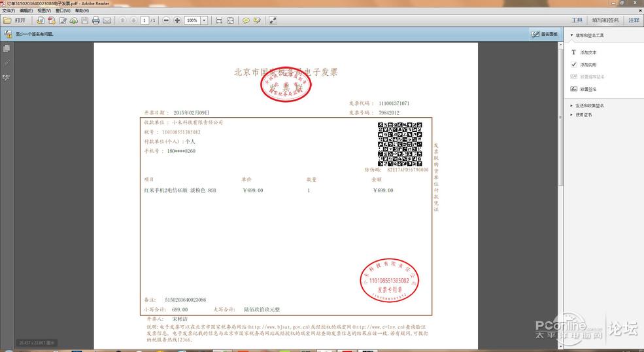This screenshot has width=644, height=352.
Task: Select the highlight text tool
Action: (257, 20)
